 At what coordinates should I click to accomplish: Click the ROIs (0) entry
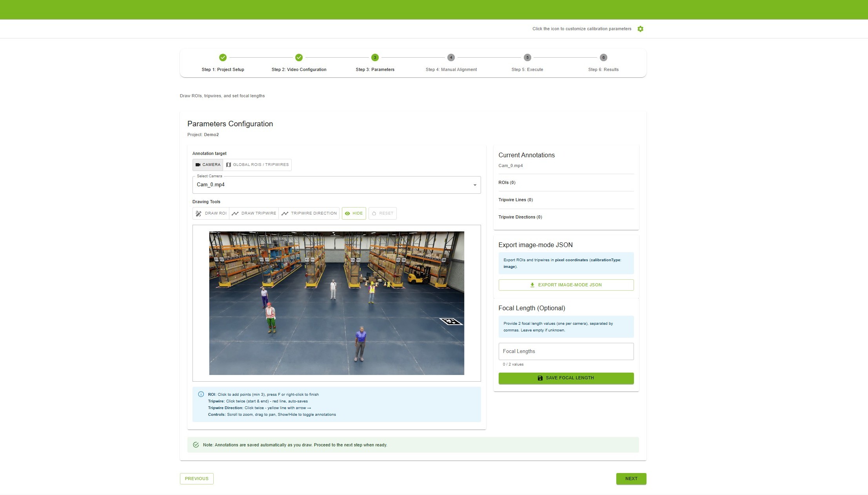(507, 182)
